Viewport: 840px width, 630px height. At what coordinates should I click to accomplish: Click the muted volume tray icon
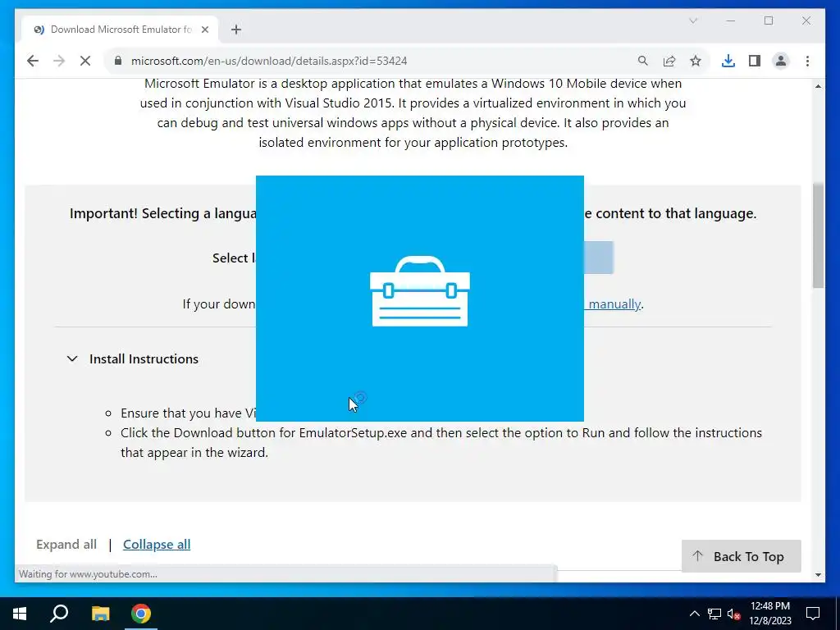coord(734,614)
